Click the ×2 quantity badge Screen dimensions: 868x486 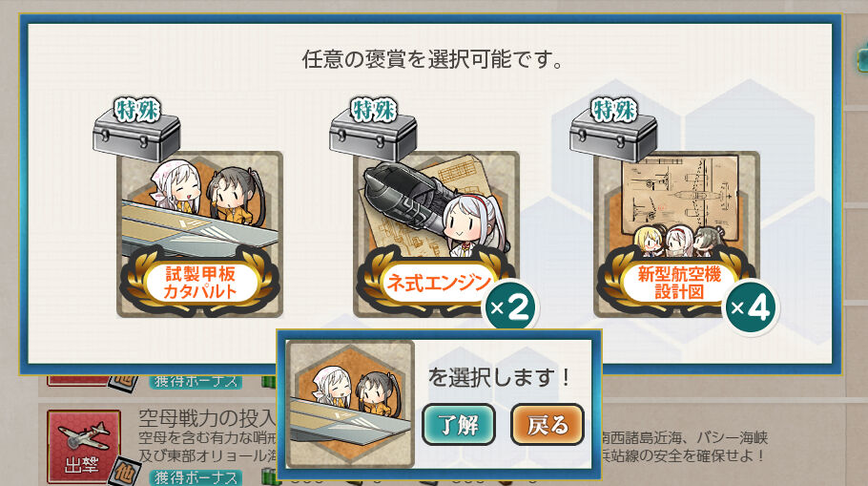point(510,307)
